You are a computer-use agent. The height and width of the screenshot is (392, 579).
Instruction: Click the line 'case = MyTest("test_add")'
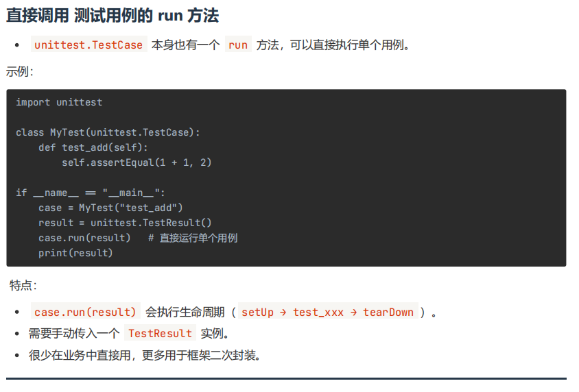[110, 208]
